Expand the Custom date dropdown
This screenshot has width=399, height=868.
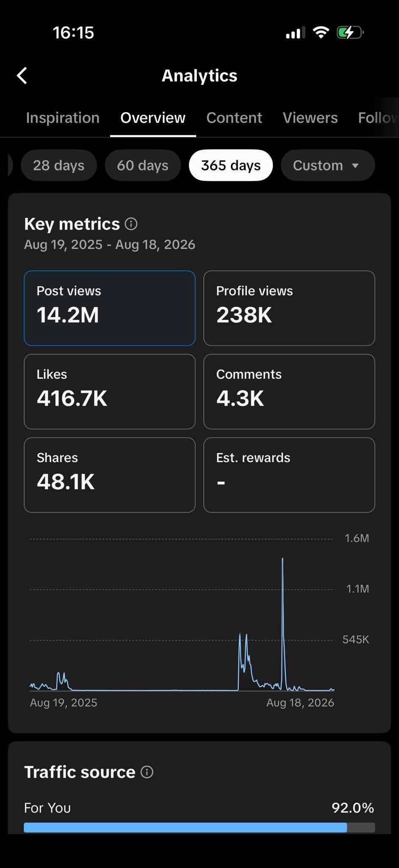[328, 165]
